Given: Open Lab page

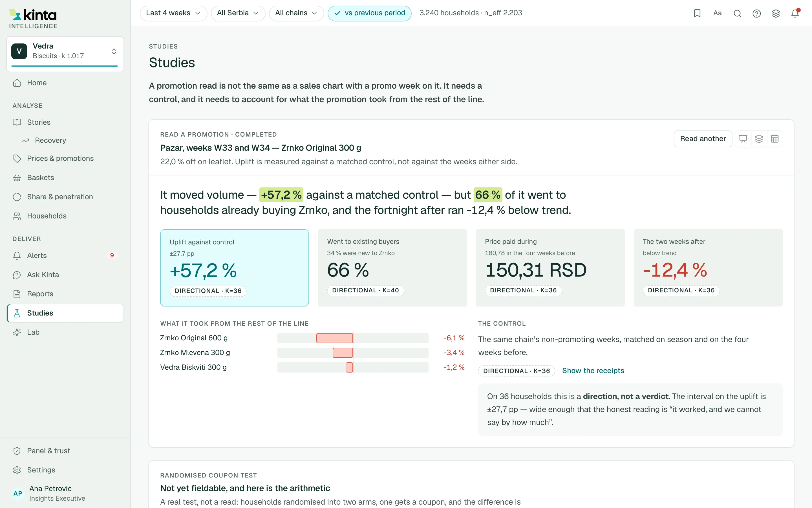Looking at the screenshot, I should tap(65, 332).
